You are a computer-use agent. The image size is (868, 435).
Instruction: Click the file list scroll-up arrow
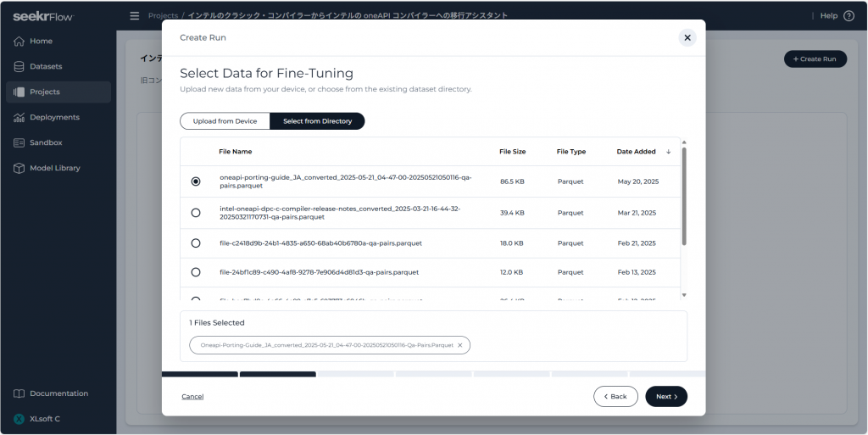point(684,142)
